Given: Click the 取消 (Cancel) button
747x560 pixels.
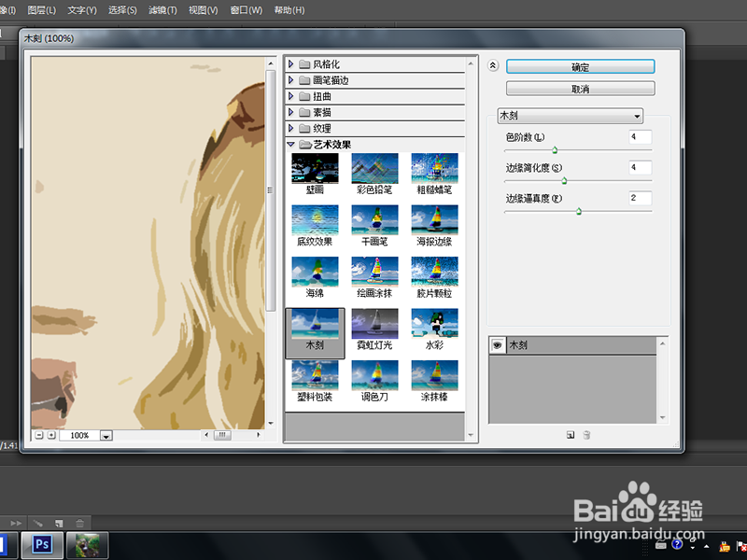Looking at the screenshot, I should (x=580, y=89).
